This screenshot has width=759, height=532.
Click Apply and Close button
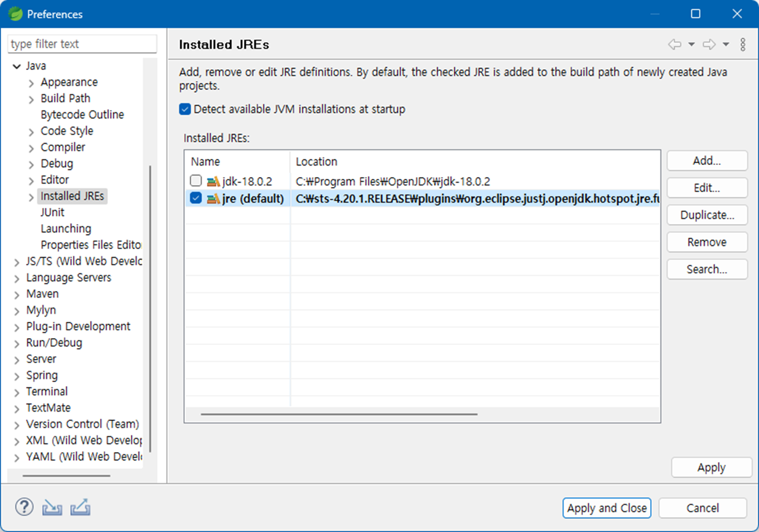pos(607,508)
